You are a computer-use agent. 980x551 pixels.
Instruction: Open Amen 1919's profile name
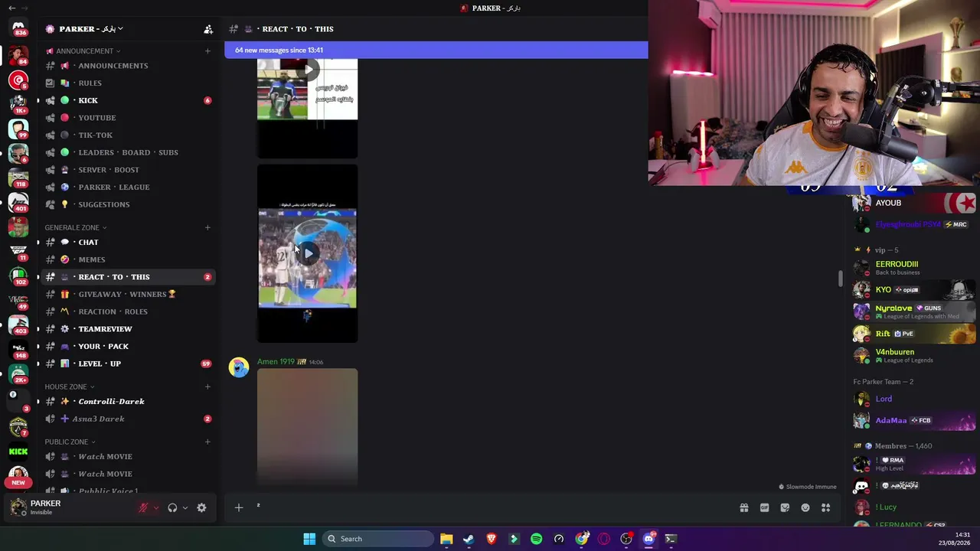point(276,361)
